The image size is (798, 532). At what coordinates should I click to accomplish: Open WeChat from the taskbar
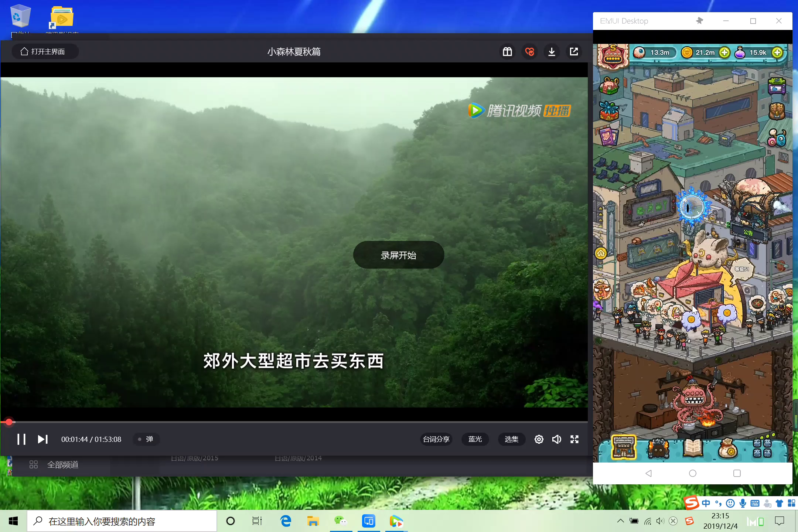[x=340, y=521]
